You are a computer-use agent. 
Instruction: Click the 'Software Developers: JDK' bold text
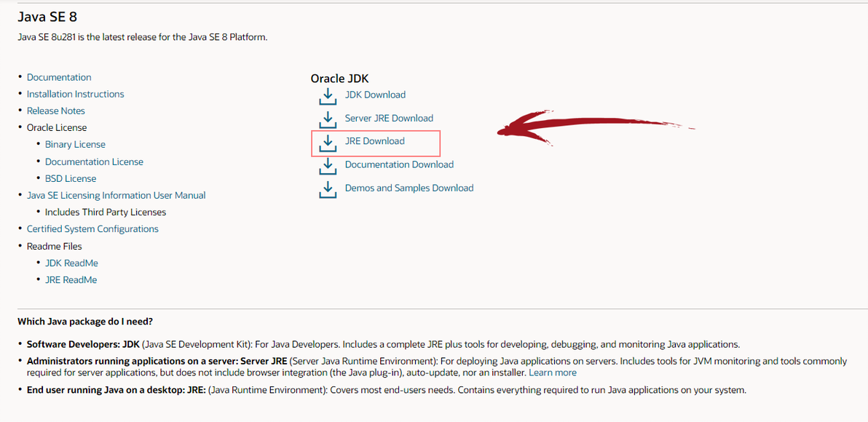point(84,344)
